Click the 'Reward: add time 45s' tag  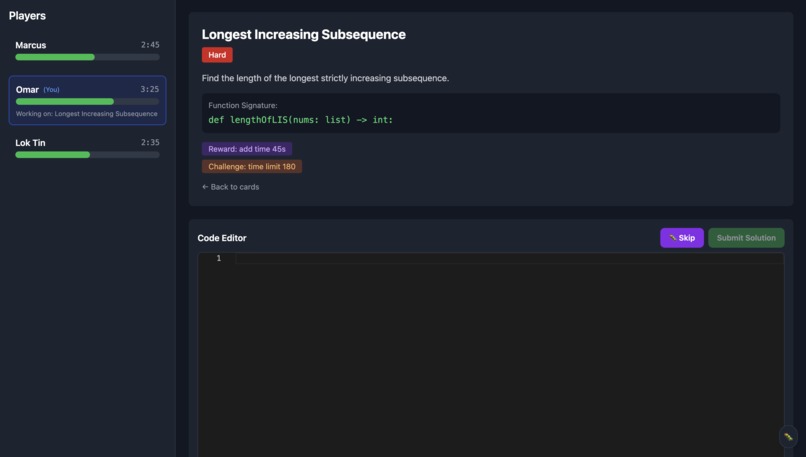(x=247, y=149)
